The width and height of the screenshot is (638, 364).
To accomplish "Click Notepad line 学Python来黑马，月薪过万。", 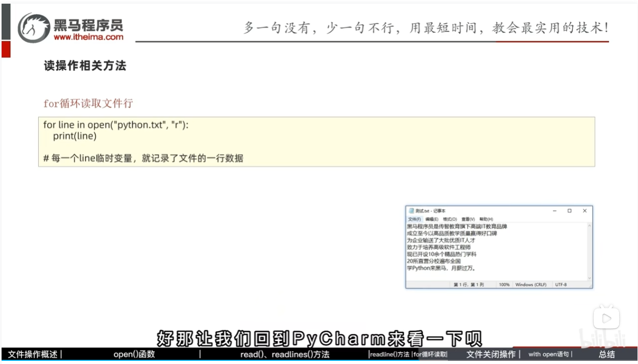I will [x=441, y=267].
